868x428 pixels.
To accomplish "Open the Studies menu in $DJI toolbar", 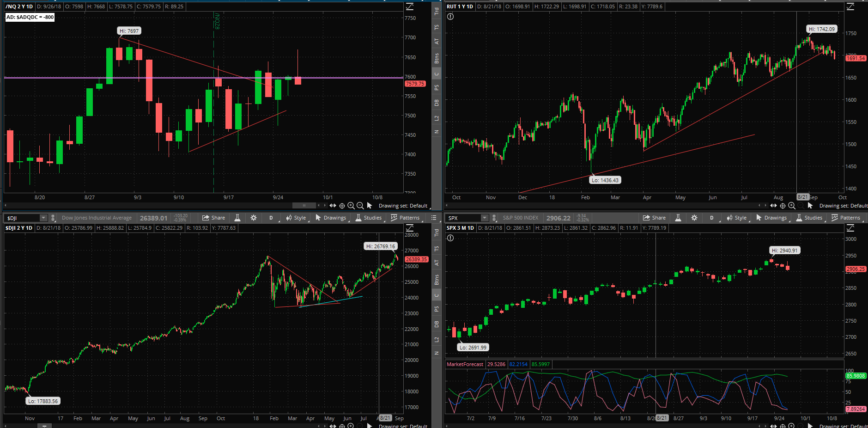I will coord(368,218).
